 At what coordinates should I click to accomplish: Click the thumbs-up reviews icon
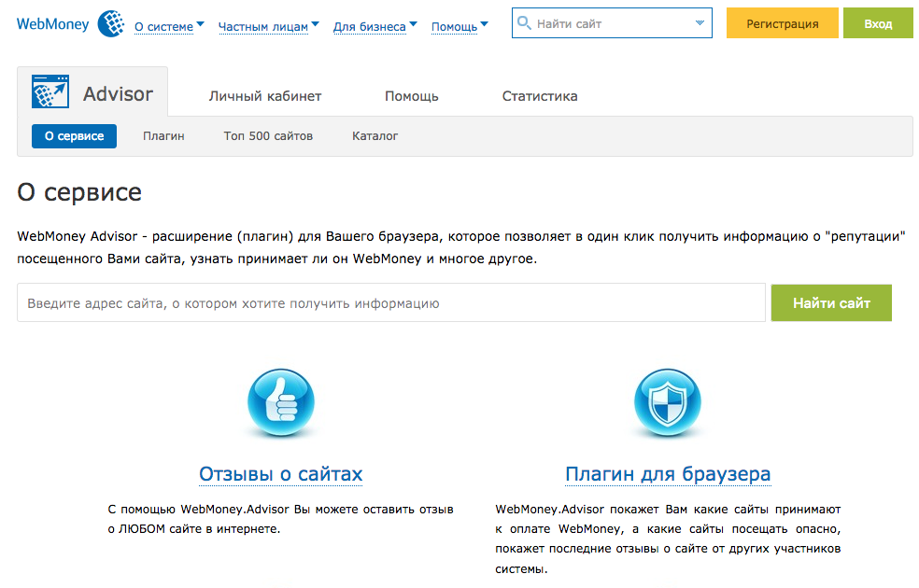(281, 402)
